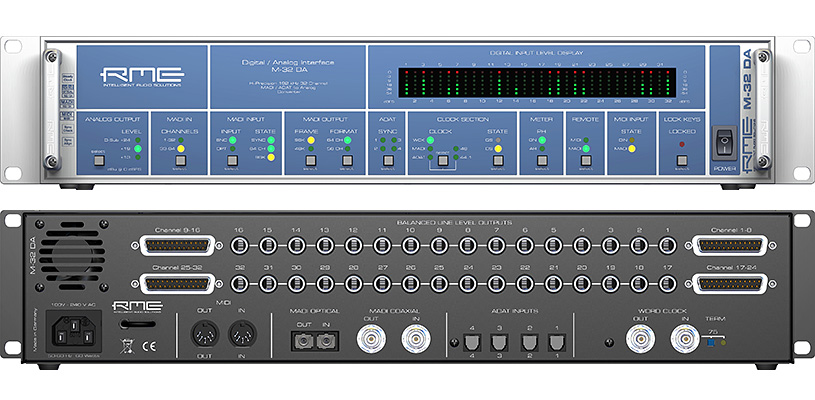
Task: Click the MIDI IN DIN connector
Action: pyautogui.click(x=242, y=334)
